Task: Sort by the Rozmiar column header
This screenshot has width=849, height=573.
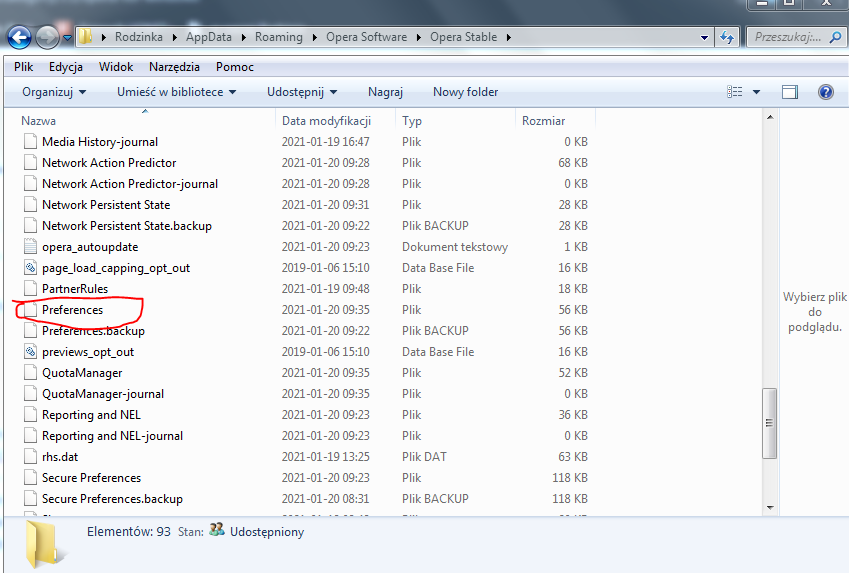Action: pyautogui.click(x=543, y=121)
